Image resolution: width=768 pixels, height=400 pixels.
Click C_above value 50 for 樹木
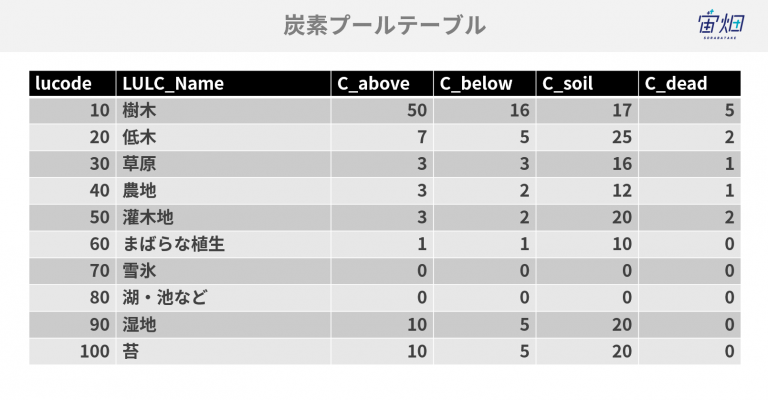pyautogui.click(x=382, y=110)
